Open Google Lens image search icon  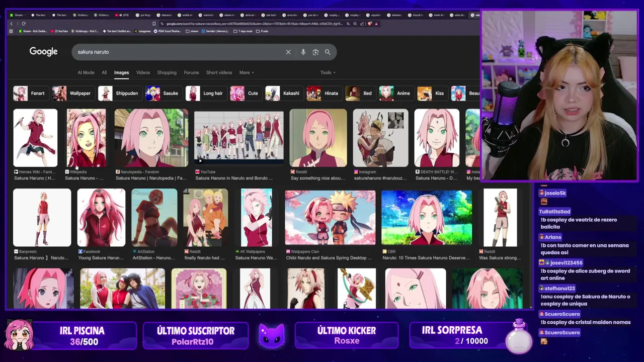(x=315, y=52)
